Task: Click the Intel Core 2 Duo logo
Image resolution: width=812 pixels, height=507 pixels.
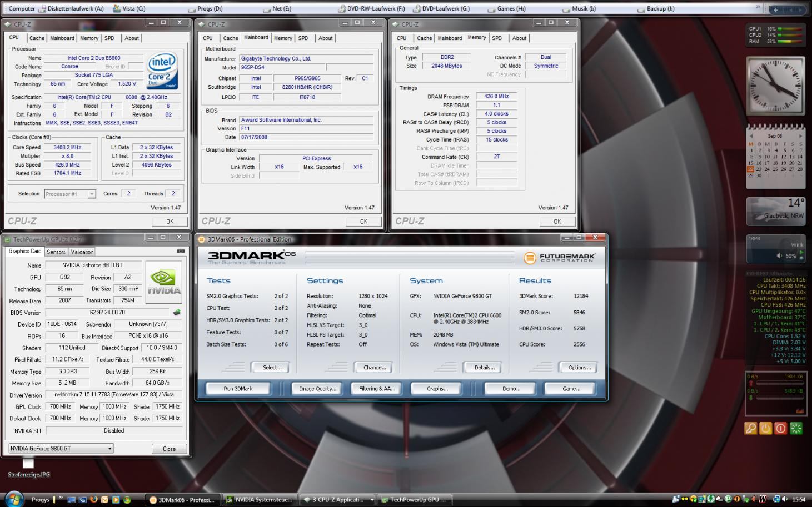Action: (x=162, y=71)
